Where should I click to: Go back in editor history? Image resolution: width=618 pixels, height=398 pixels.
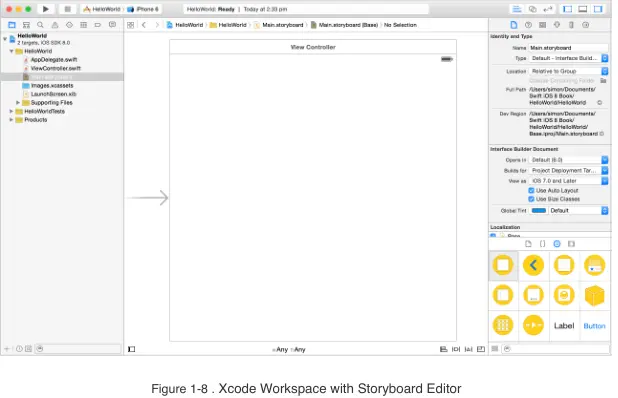click(x=144, y=25)
